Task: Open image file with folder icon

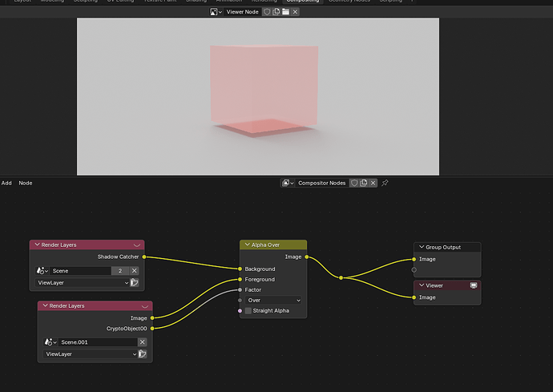Action: pos(285,12)
